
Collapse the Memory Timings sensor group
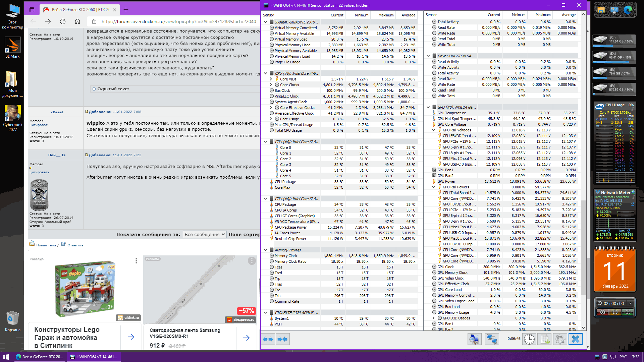pos(265,250)
